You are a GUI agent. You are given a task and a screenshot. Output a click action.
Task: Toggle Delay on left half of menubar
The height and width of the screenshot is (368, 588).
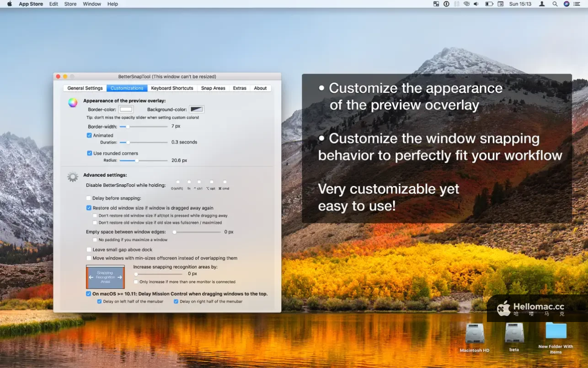pos(99,301)
